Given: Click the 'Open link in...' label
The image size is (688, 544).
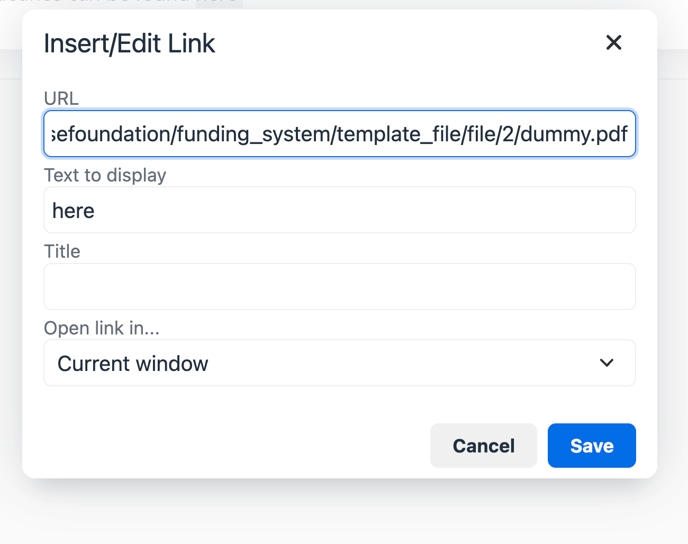Looking at the screenshot, I should point(101,328).
